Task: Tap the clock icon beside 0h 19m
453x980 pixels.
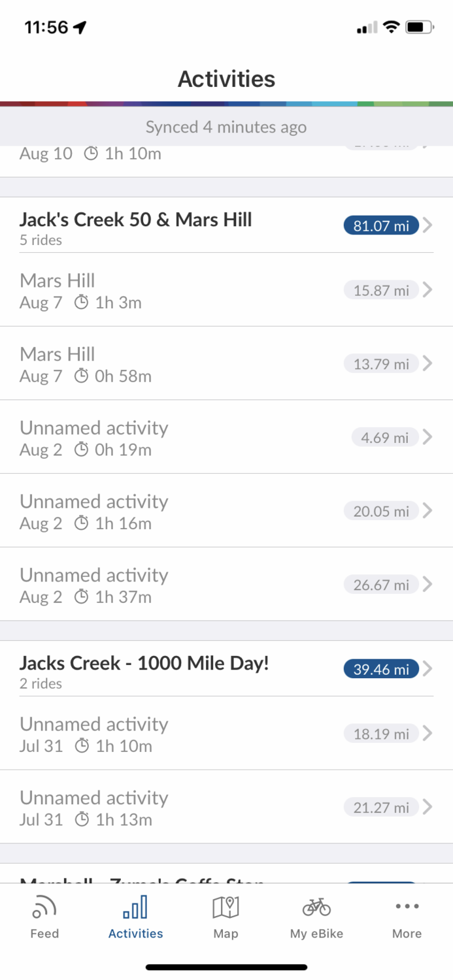Action: [x=81, y=450]
